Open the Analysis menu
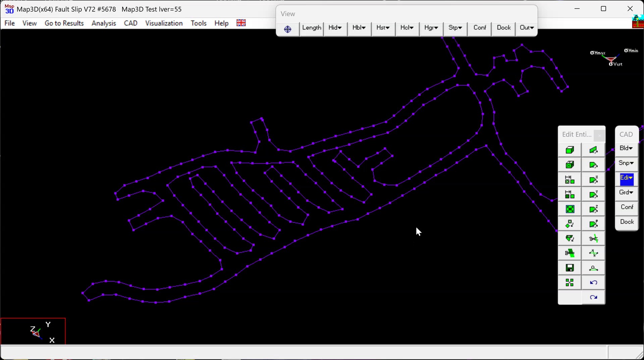Screen dimensions: 644x360 click(104, 23)
